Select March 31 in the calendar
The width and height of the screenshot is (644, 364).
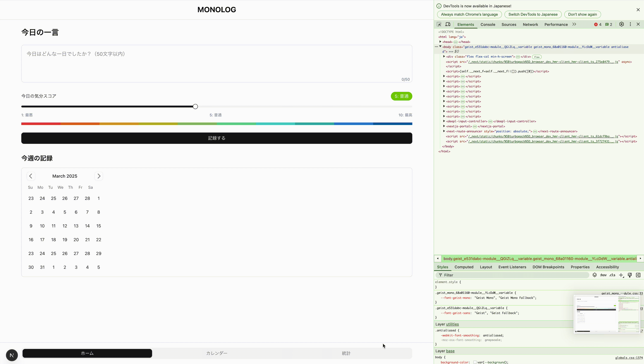pyautogui.click(x=42, y=267)
